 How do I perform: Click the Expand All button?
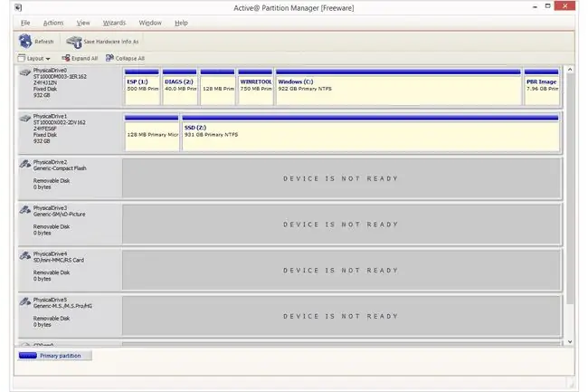(x=80, y=58)
